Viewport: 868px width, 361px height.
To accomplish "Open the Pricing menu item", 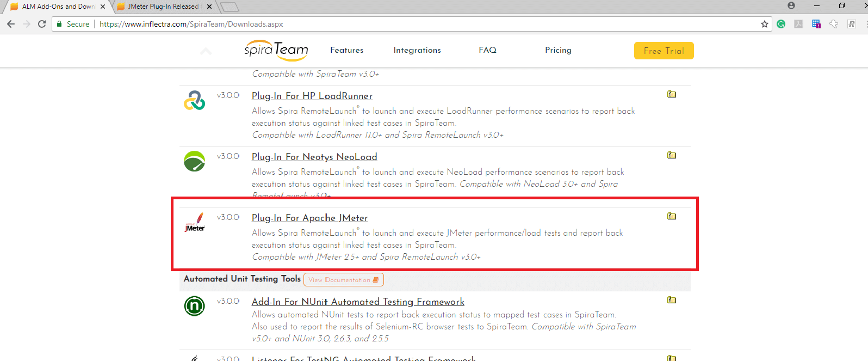I will tap(558, 50).
